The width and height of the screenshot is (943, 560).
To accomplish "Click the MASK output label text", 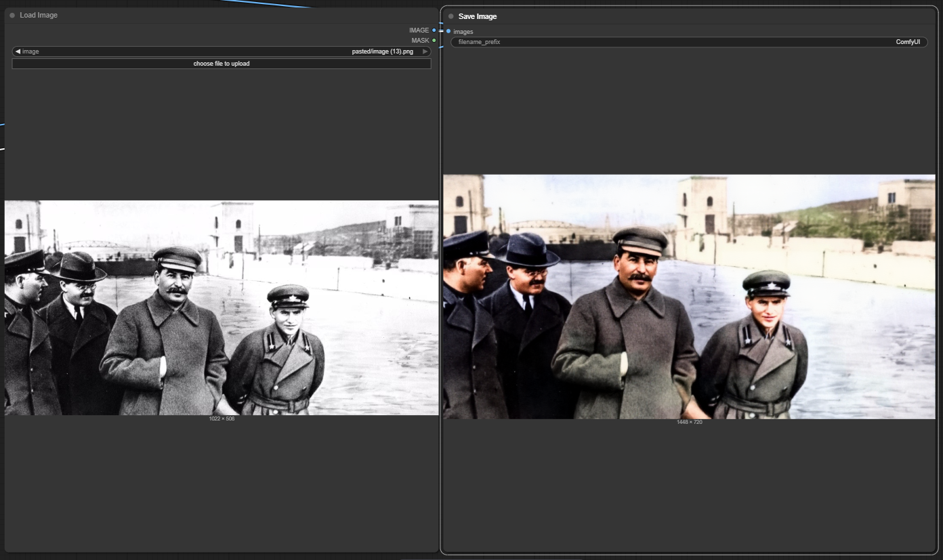I will 420,41.
